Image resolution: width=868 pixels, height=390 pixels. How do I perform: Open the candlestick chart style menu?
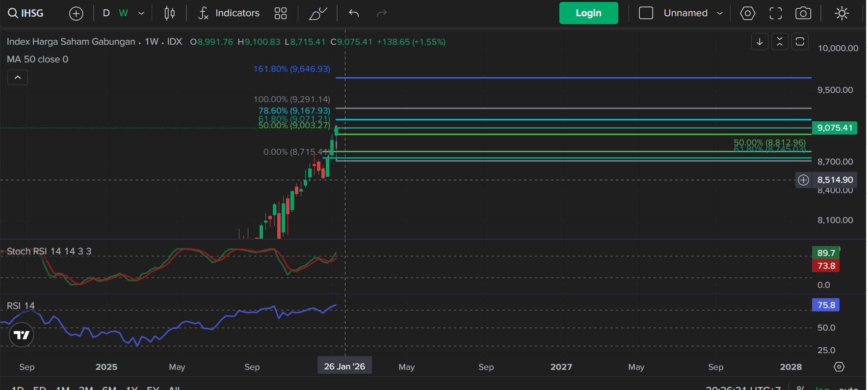click(x=169, y=13)
